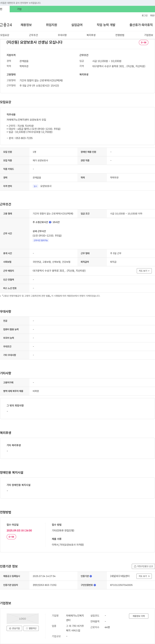Click the help icon beside 인증기관 label
Screen dimensions: 155x644
(91, 576)
